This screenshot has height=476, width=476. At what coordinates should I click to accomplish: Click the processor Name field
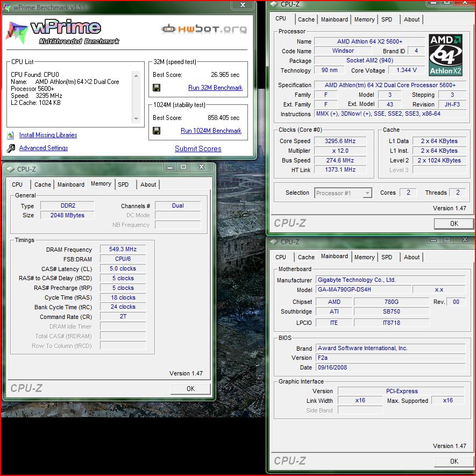tap(370, 41)
